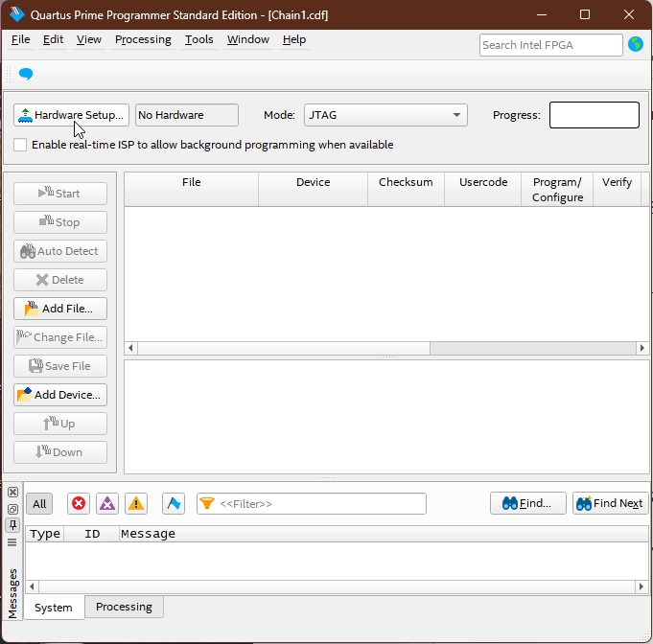653x644 pixels.
Task: Click the All messages filter button
Action: coord(39,504)
